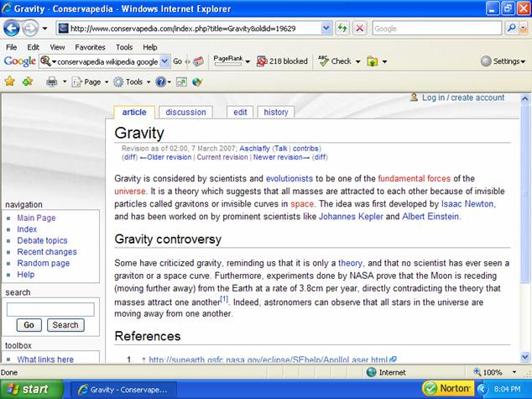Image resolution: width=532 pixels, height=399 pixels.
Task: Click the page favicon in the address bar
Action: click(64, 29)
